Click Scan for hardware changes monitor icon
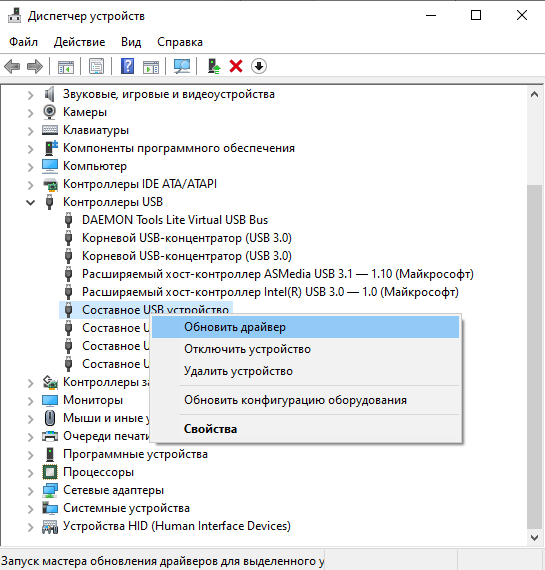This screenshot has width=545, height=570. click(x=182, y=67)
